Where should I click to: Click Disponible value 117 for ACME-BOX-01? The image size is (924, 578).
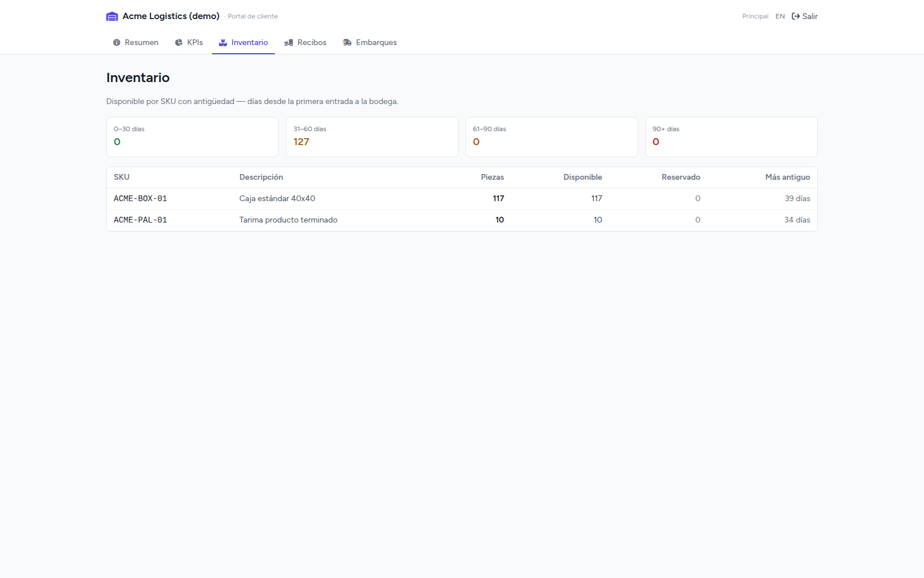point(597,199)
